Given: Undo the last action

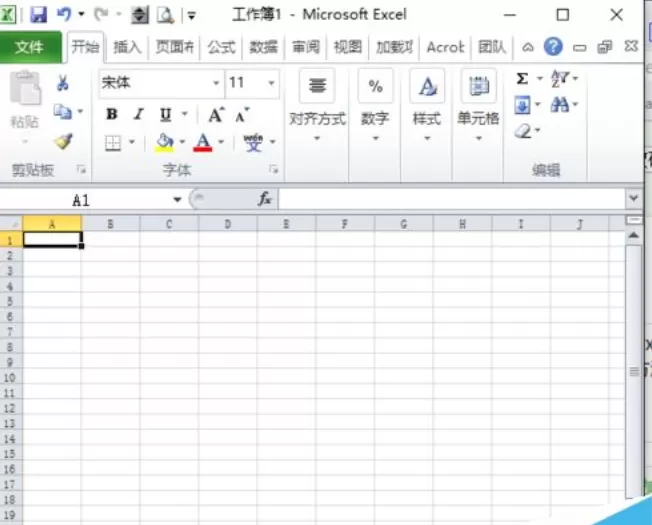Looking at the screenshot, I should coord(64,15).
